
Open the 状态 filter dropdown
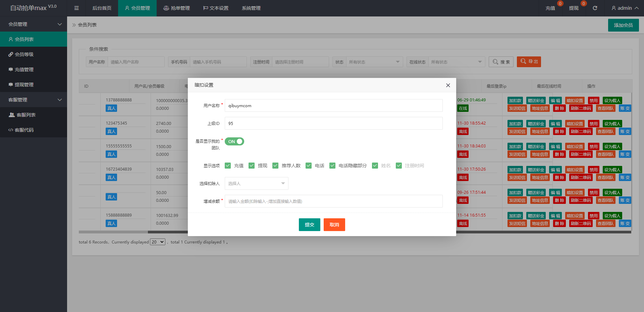pos(374,62)
